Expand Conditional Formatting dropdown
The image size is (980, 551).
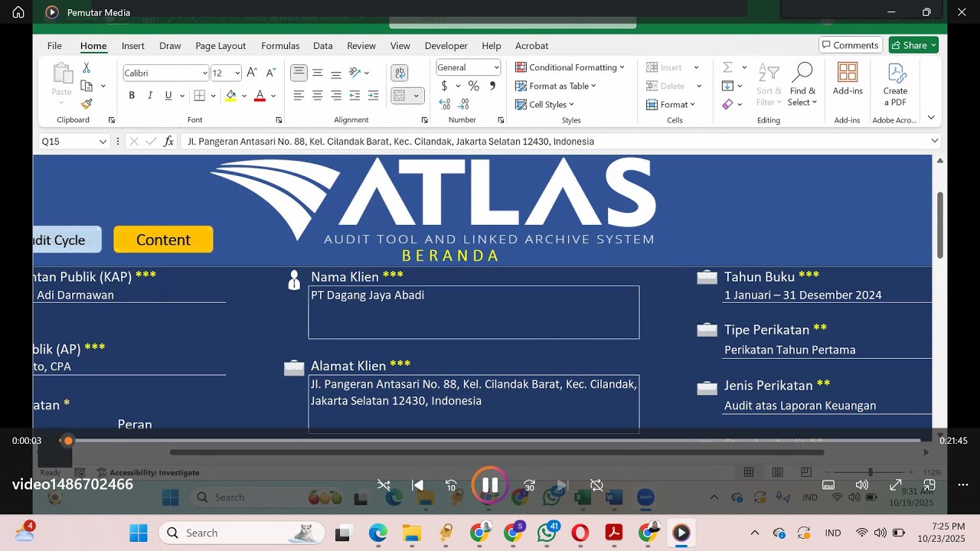point(622,67)
